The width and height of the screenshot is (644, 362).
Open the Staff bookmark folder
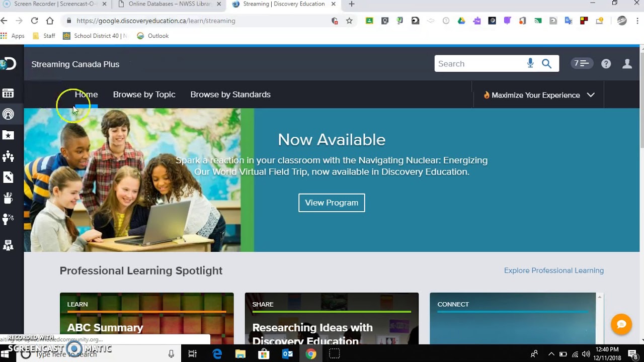44,36
